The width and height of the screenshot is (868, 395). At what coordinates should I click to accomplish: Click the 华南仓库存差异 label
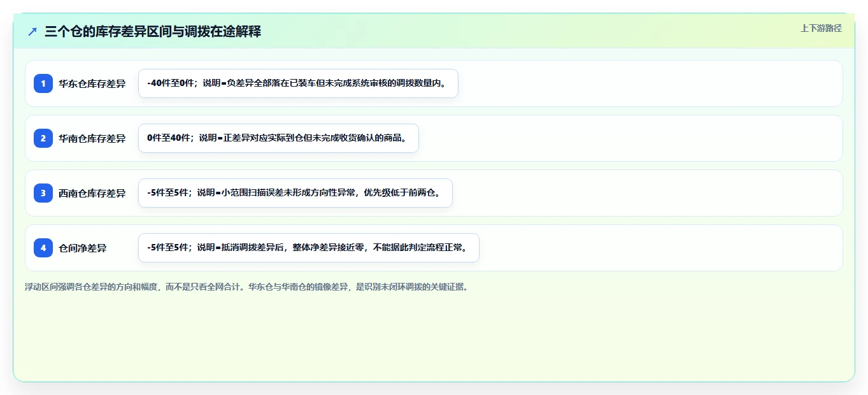92,138
